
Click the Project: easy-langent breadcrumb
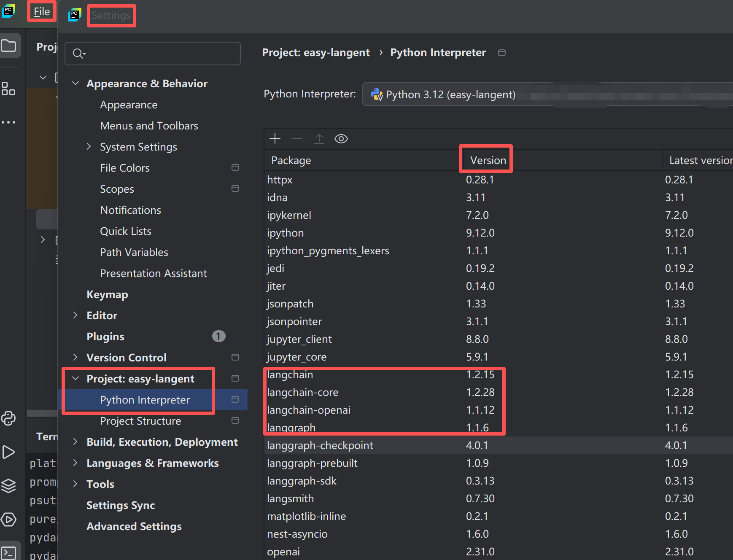tap(316, 52)
